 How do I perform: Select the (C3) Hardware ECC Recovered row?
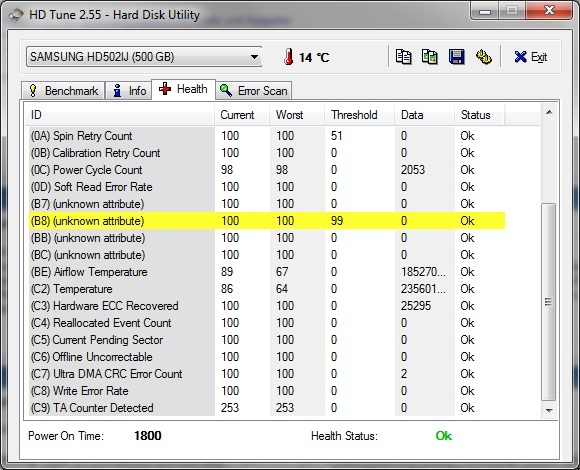(266, 306)
